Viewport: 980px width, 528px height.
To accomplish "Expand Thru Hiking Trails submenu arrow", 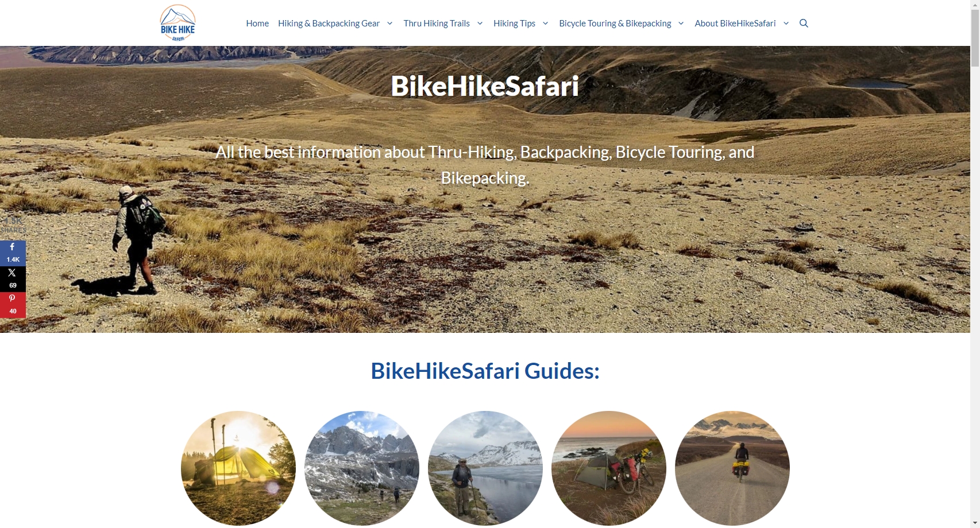I will (x=480, y=24).
